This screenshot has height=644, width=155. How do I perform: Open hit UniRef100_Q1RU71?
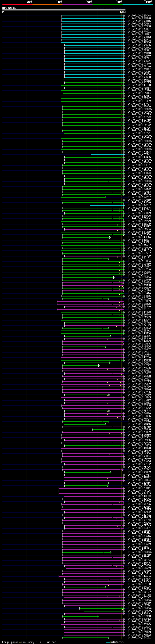coord(139,34)
